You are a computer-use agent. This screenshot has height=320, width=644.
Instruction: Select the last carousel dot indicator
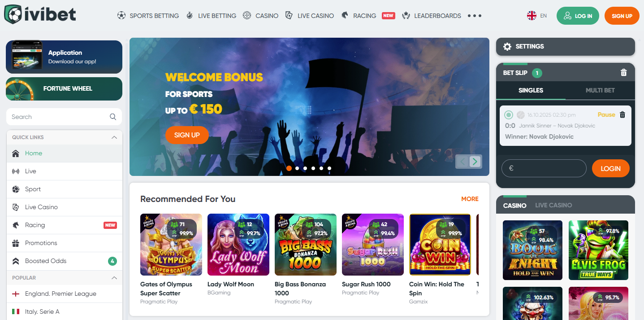pos(329,168)
